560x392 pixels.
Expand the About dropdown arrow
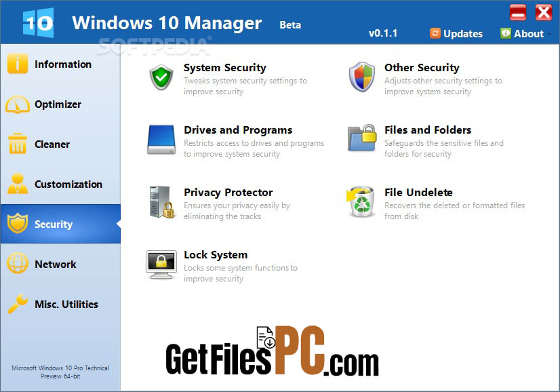tap(549, 35)
